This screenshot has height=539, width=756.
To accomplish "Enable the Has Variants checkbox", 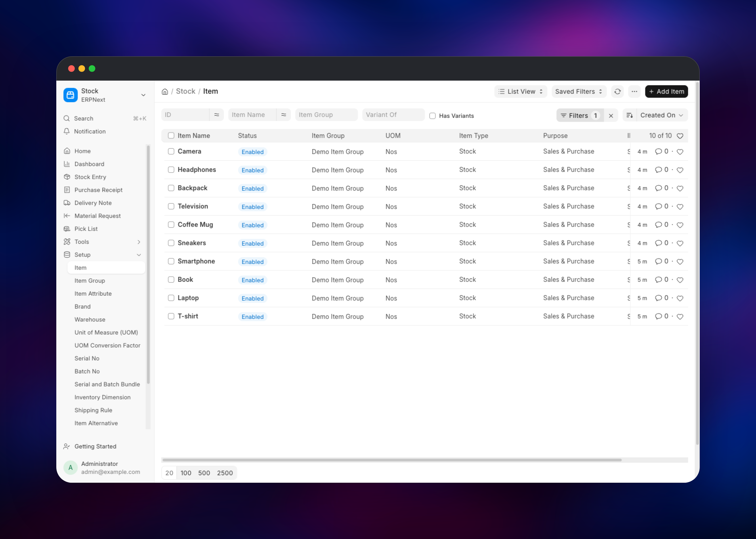I will 433,116.
